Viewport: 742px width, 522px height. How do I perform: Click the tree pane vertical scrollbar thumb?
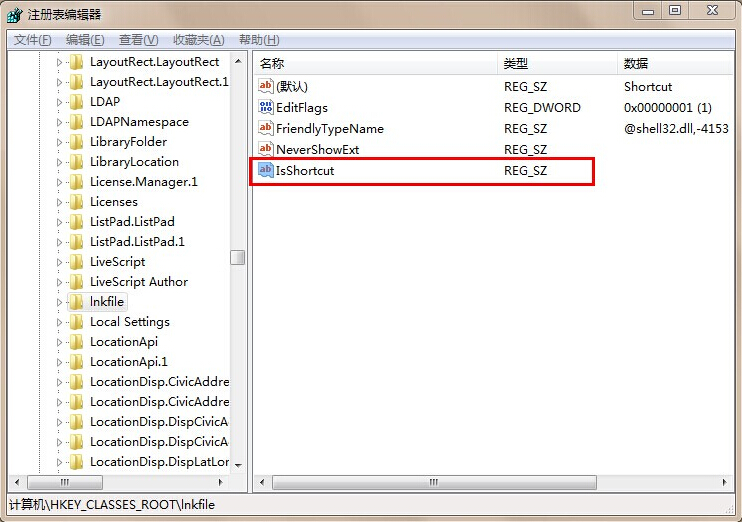pyautogui.click(x=237, y=257)
